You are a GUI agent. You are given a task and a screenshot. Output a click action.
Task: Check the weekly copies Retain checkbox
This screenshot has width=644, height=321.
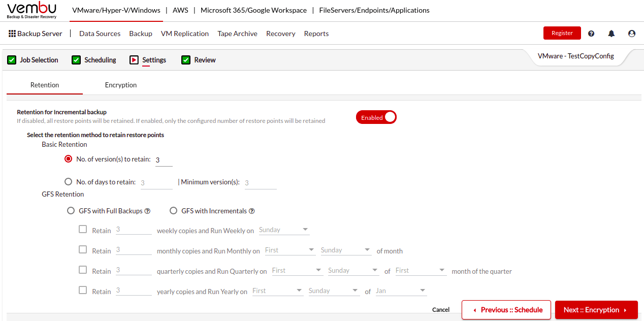(x=83, y=229)
